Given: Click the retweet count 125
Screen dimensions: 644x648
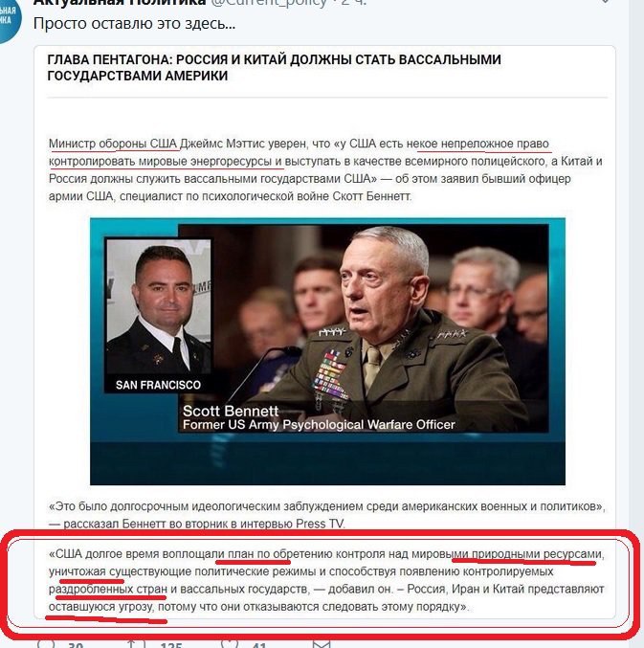Looking at the screenshot, I should click(171, 645).
